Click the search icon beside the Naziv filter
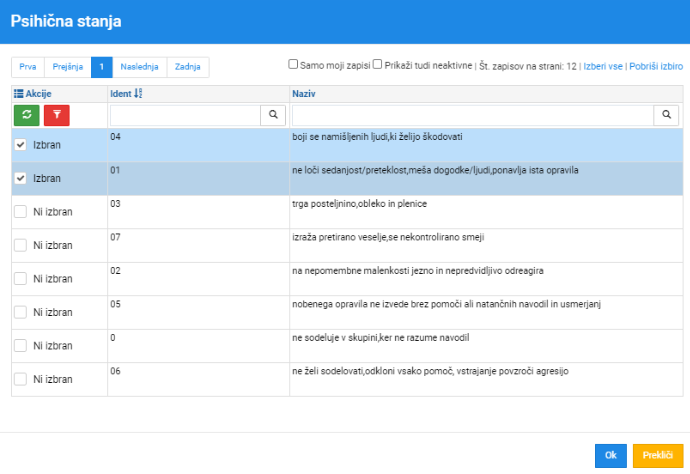The height and width of the screenshot is (474, 690). tap(666, 115)
